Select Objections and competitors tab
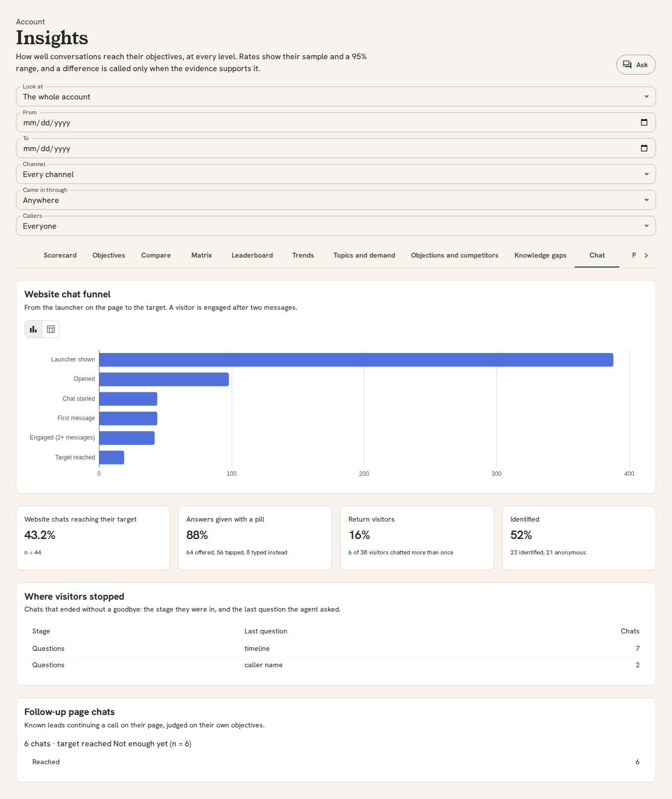The height and width of the screenshot is (799, 672). 455,255
